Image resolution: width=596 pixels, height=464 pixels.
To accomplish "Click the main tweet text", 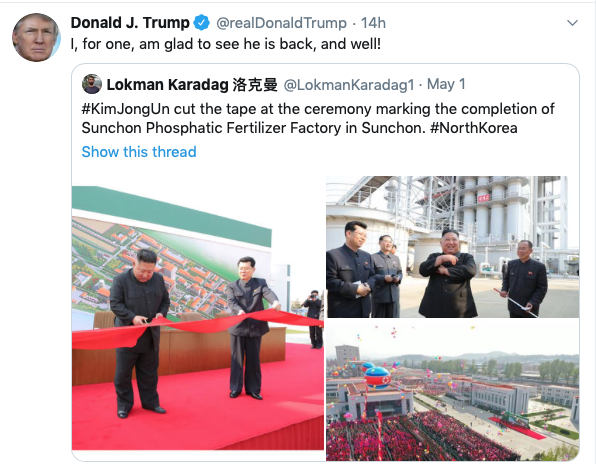I will (x=226, y=44).
